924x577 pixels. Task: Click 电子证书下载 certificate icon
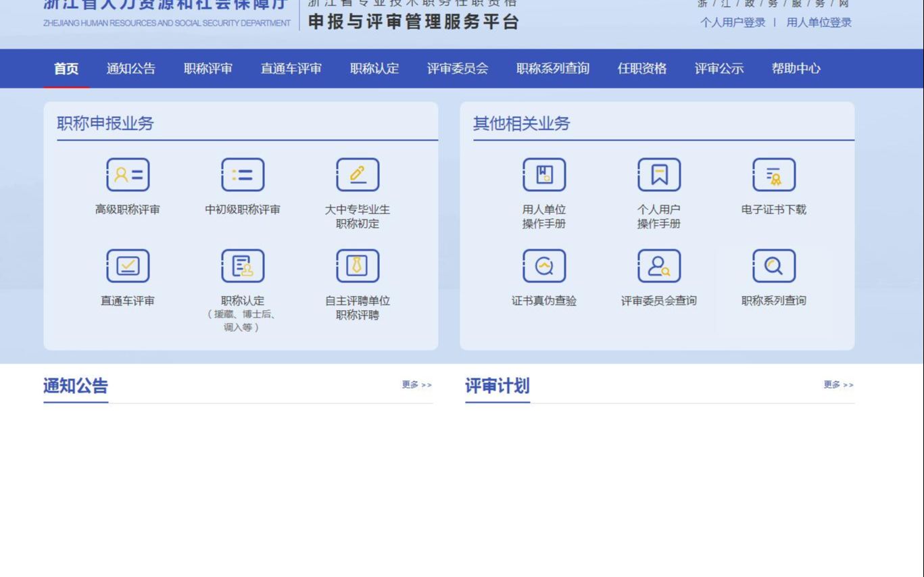click(774, 175)
